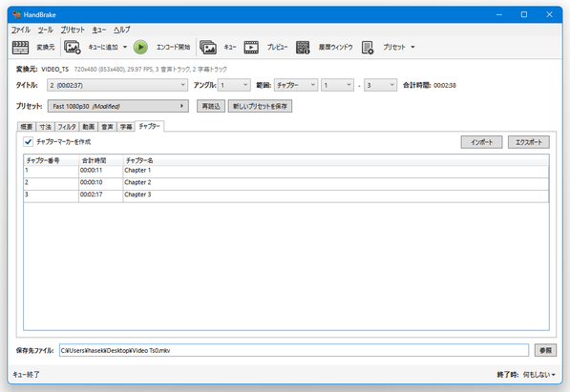Open the ファイル menu
Screen dimensions: 570x392
coord(21,30)
